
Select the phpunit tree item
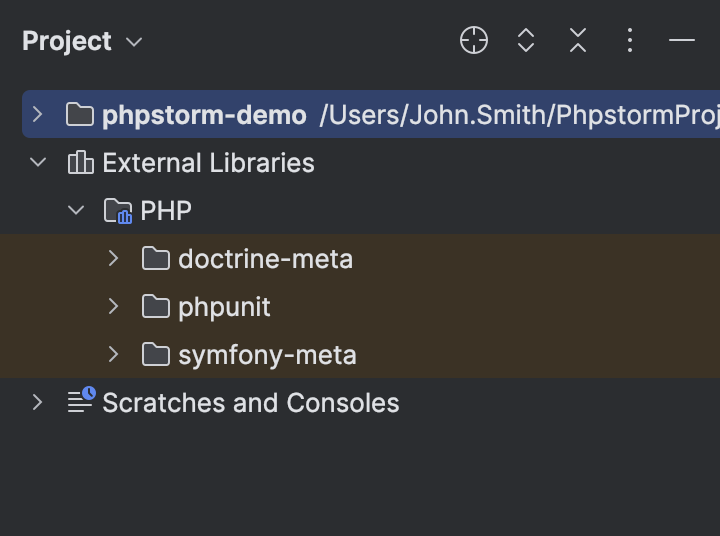(x=224, y=307)
